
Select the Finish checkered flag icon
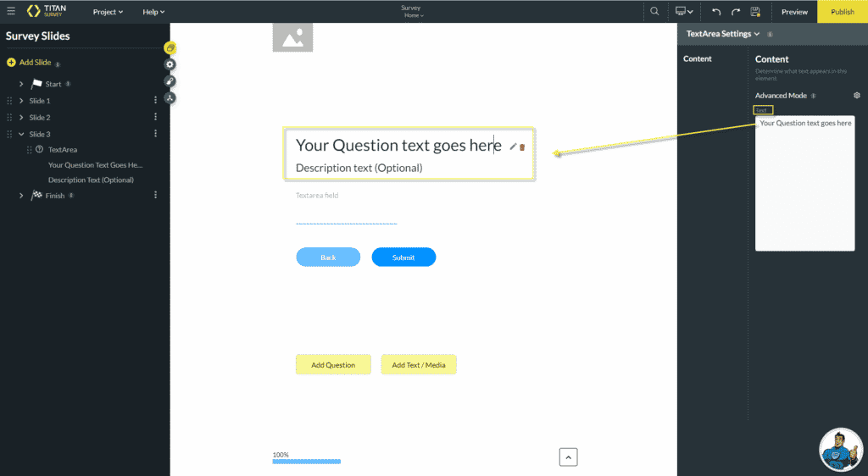tap(36, 195)
